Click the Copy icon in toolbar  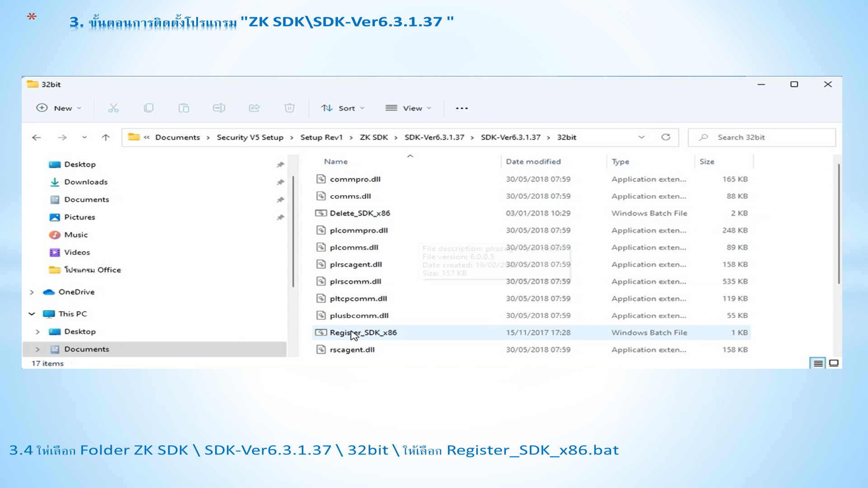click(148, 108)
